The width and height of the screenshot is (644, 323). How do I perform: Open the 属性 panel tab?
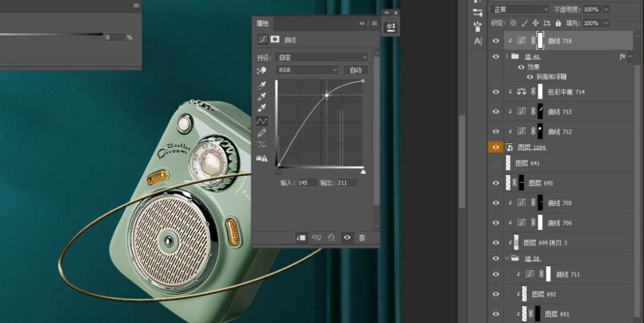click(x=263, y=23)
